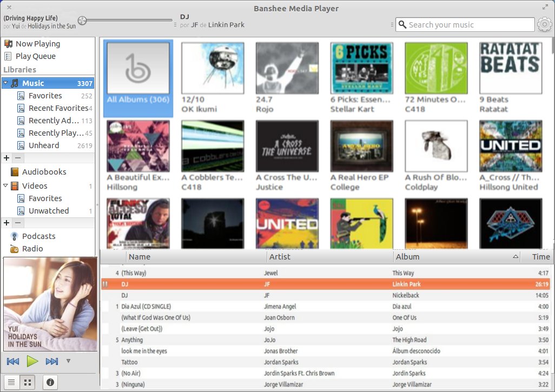This screenshot has width=555, height=392.
Task: Select the A Cobblers Tee album by C418
Action: click(x=213, y=156)
